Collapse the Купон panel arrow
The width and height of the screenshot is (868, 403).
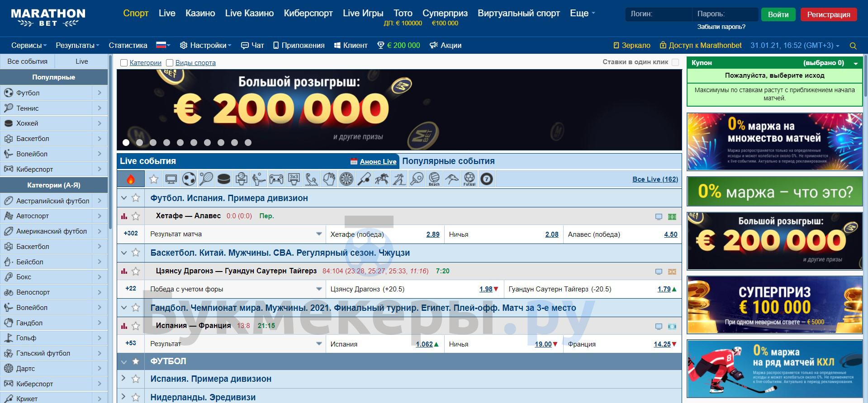856,64
